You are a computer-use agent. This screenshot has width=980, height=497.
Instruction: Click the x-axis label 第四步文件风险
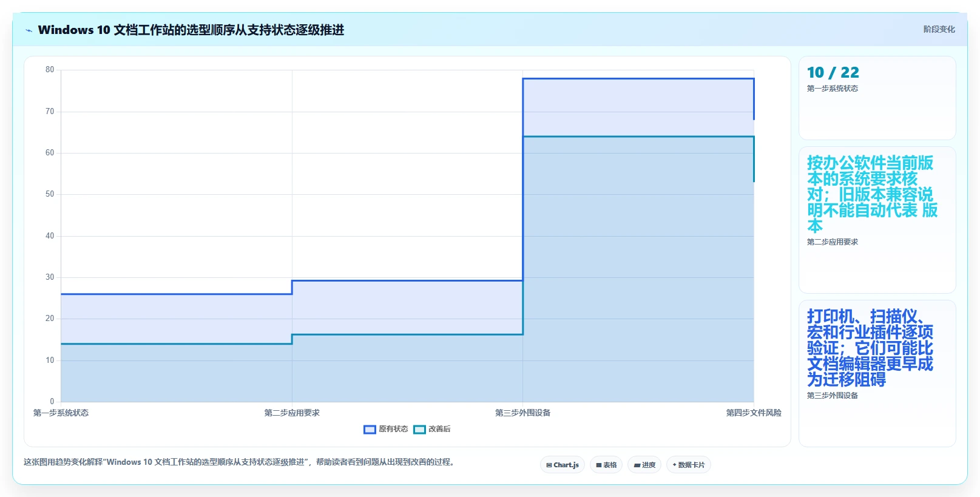point(754,413)
